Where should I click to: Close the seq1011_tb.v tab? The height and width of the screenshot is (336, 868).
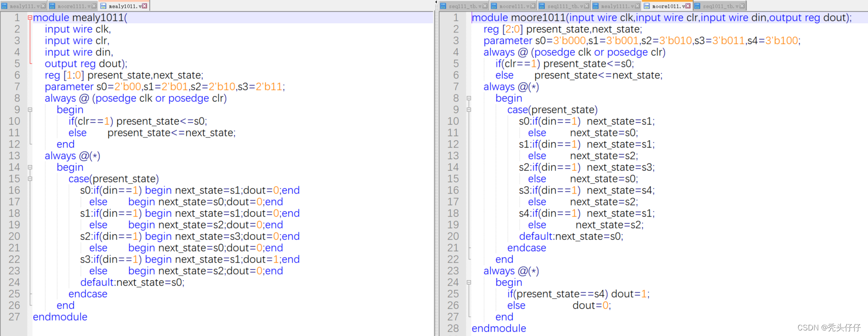pyautogui.click(x=742, y=6)
